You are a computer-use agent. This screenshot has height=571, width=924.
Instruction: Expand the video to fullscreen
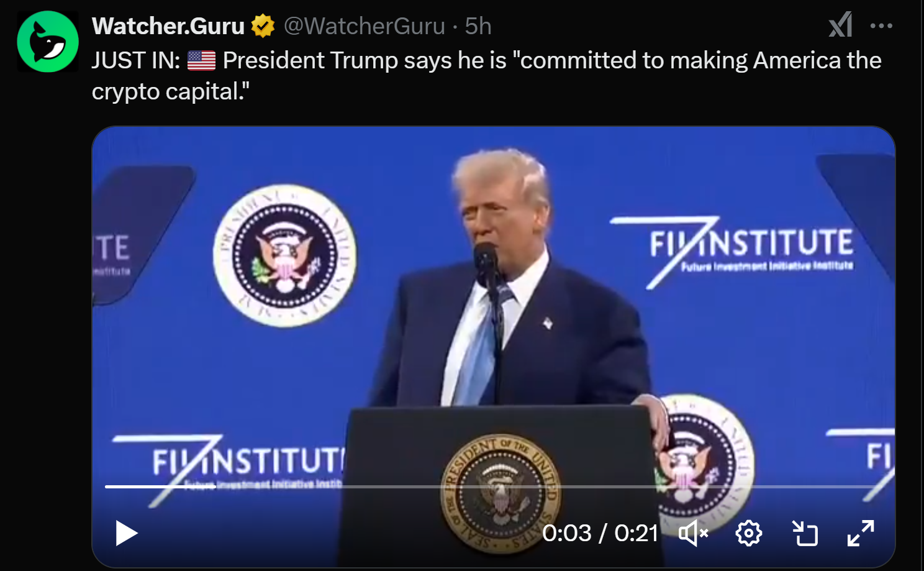pos(861,533)
